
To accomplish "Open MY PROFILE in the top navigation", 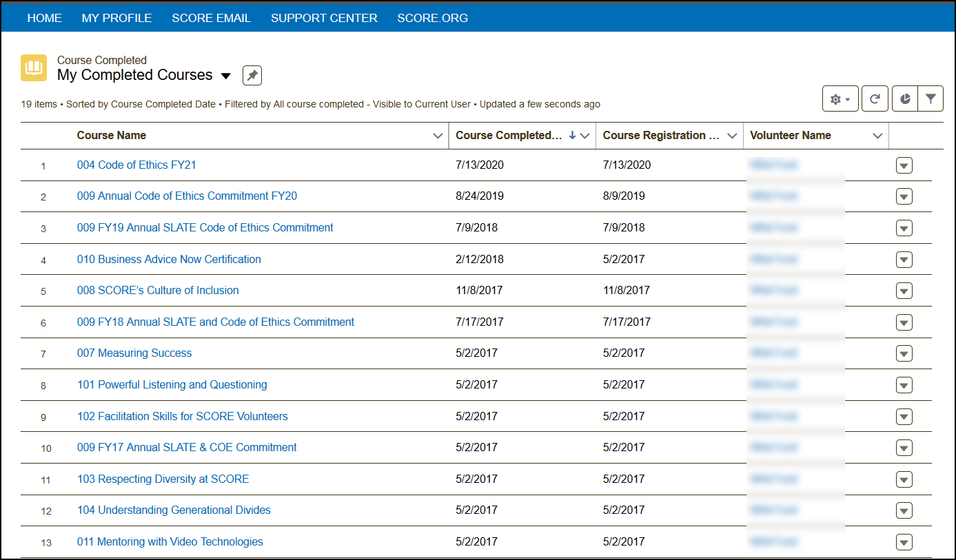I will pyautogui.click(x=116, y=18).
